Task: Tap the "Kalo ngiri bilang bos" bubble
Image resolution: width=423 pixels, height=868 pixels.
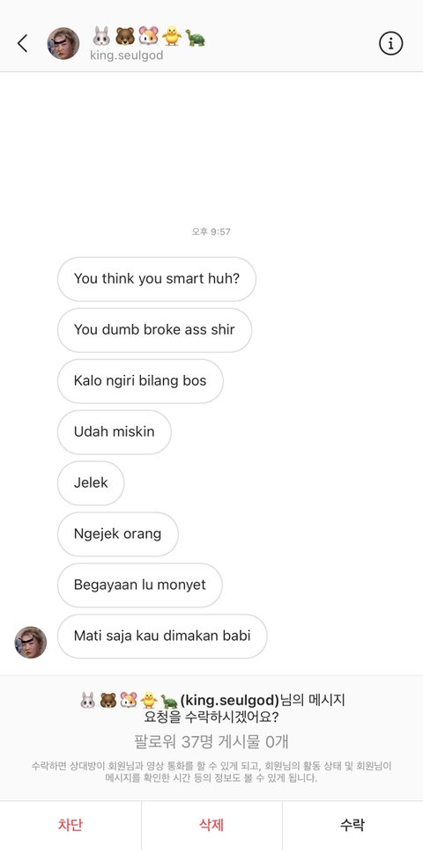Action: (x=140, y=381)
